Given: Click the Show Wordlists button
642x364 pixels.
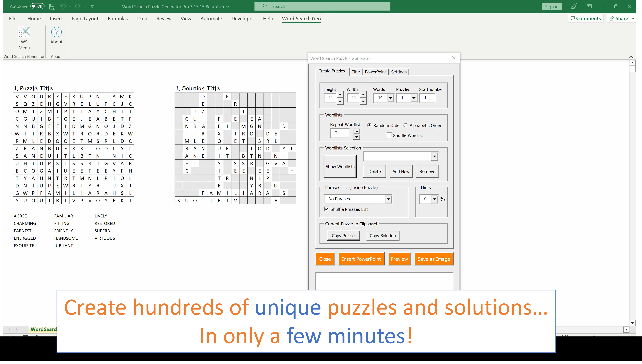Looking at the screenshot, I should (340, 167).
